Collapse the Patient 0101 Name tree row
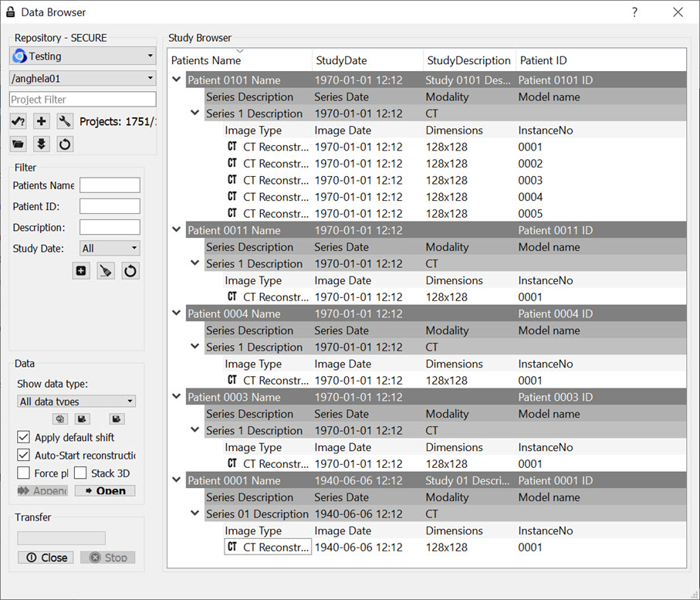 (177, 80)
